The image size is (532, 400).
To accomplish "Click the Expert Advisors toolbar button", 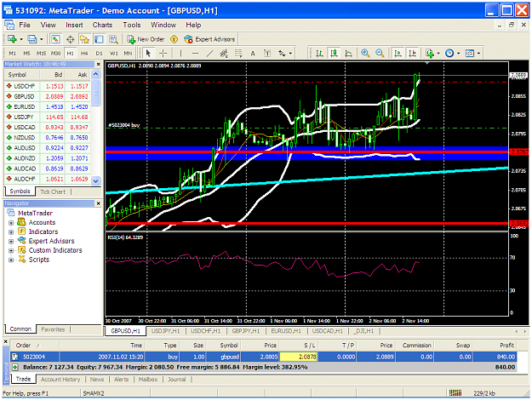I will pos(209,39).
